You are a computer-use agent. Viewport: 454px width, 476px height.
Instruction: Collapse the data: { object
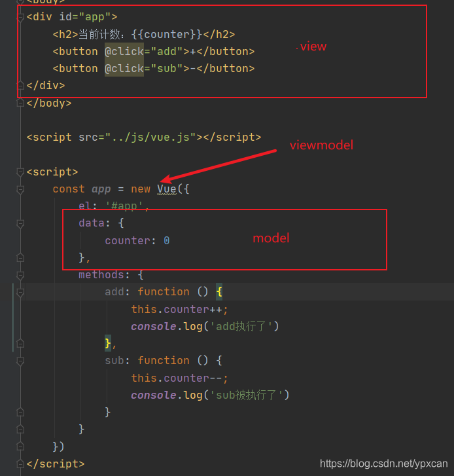click(x=20, y=224)
